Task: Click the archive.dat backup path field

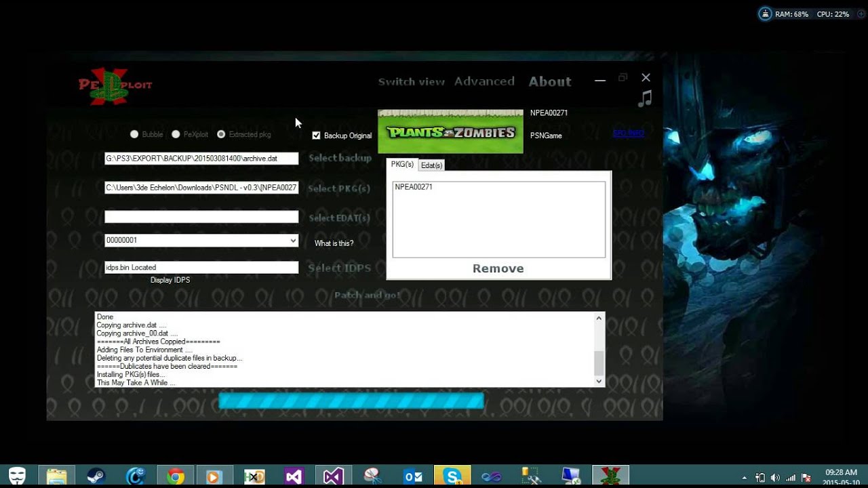Action: coord(201,158)
